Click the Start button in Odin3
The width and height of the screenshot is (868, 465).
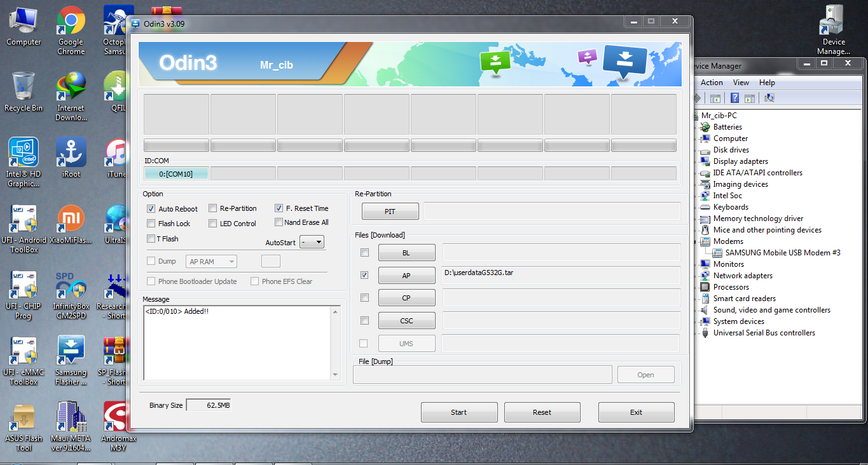[x=459, y=412]
